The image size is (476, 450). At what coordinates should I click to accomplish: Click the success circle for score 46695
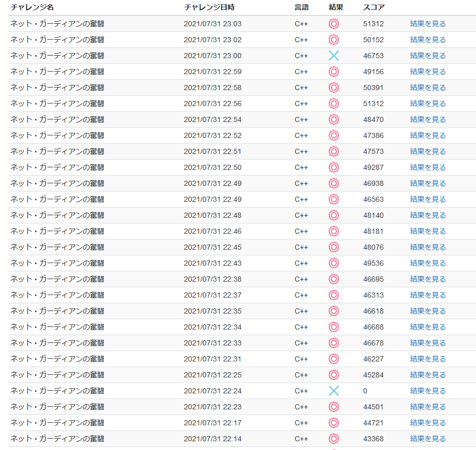(334, 279)
